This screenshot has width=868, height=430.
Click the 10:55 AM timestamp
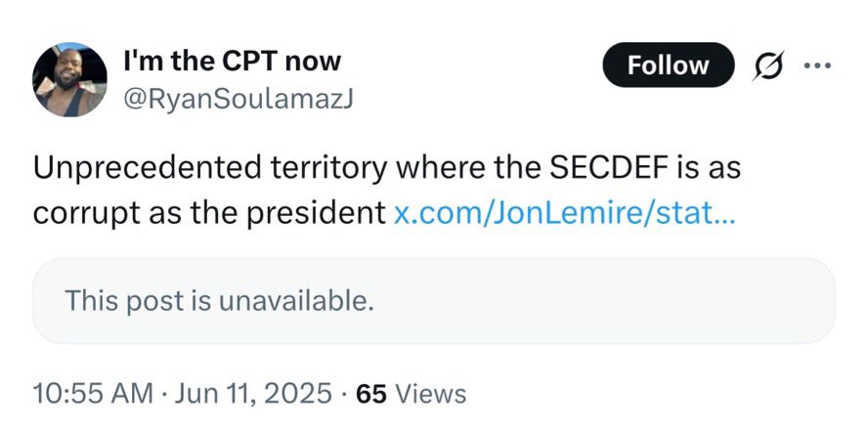[x=93, y=394]
